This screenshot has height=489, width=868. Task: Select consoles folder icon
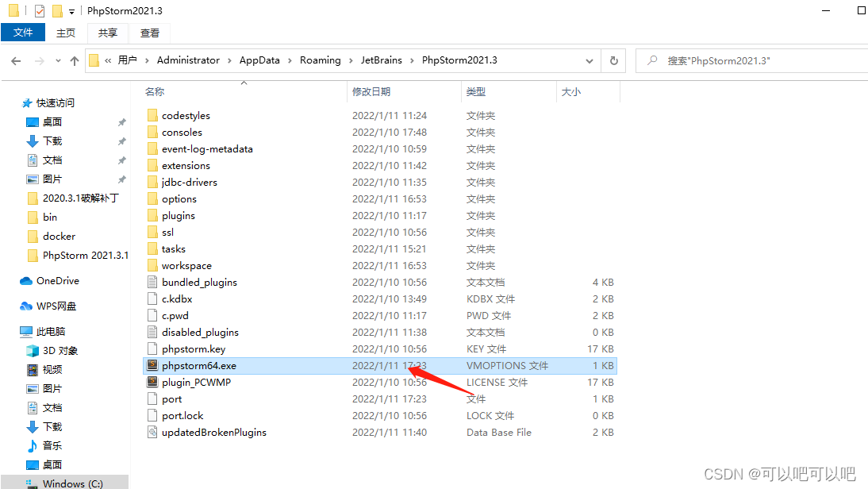153,132
